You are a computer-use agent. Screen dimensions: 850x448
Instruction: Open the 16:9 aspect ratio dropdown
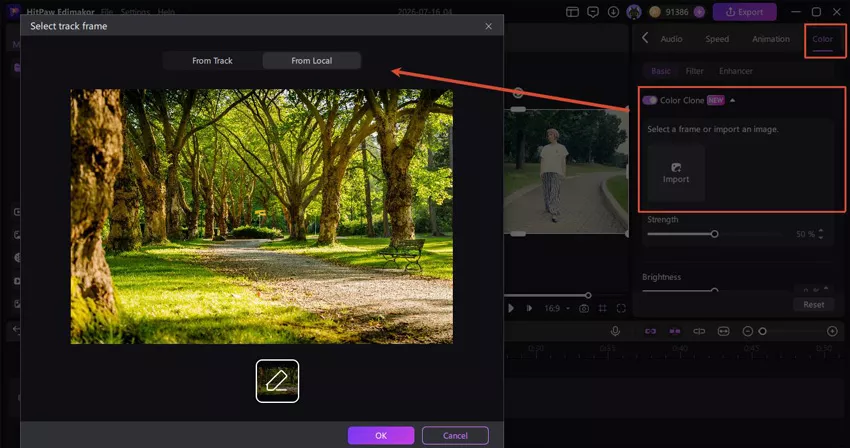pos(557,309)
